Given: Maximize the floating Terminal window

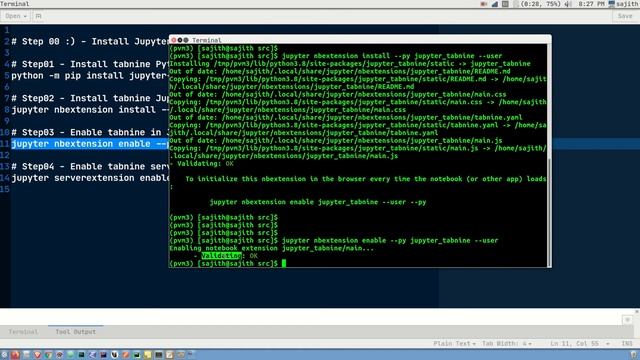Looking at the screenshot, I should 186,40.
